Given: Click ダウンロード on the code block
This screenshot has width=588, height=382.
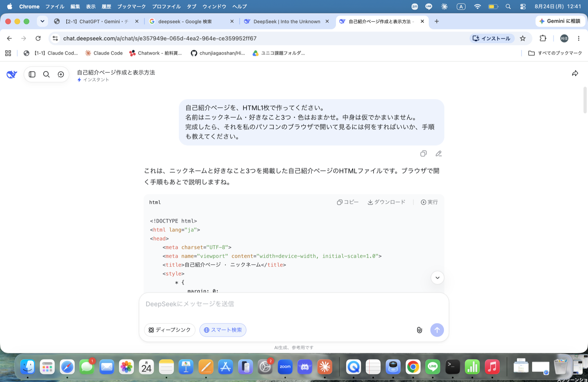Looking at the screenshot, I should pos(387,202).
